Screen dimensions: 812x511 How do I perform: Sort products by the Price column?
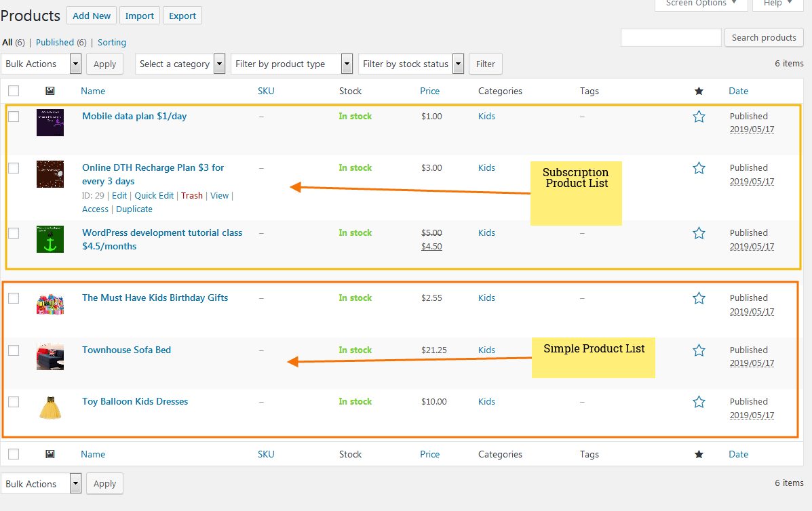pos(429,91)
